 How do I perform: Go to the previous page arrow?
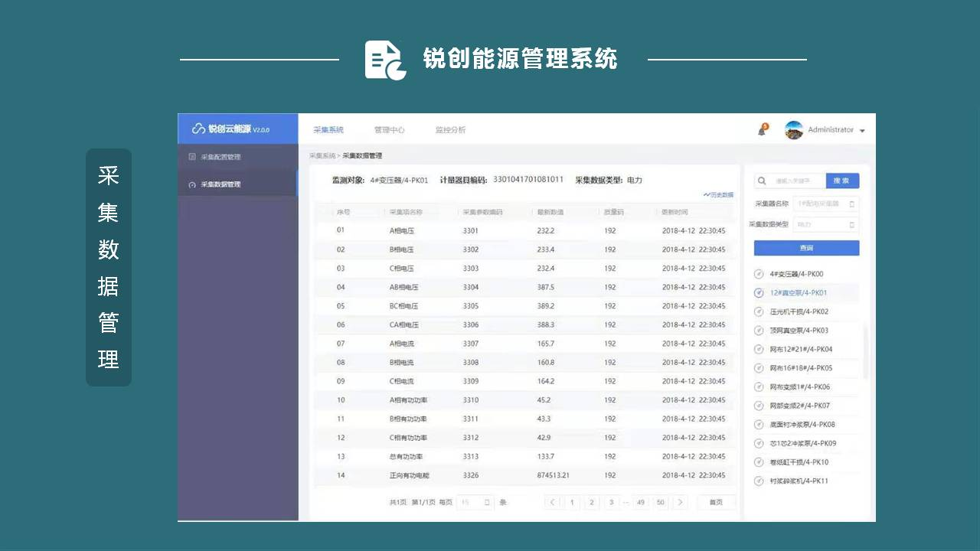click(552, 503)
